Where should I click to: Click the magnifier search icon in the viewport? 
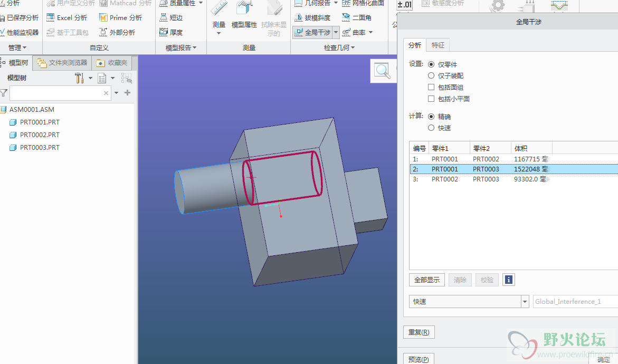tap(383, 71)
